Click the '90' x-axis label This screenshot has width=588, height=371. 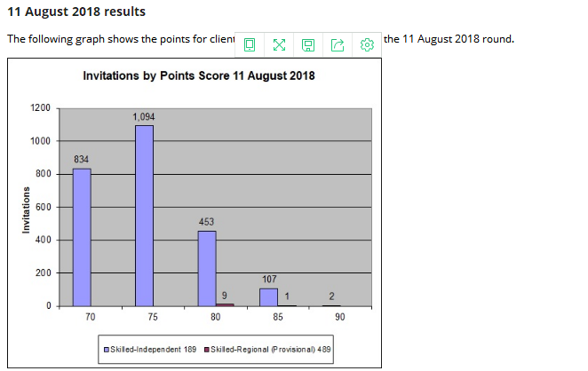coord(340,317)
